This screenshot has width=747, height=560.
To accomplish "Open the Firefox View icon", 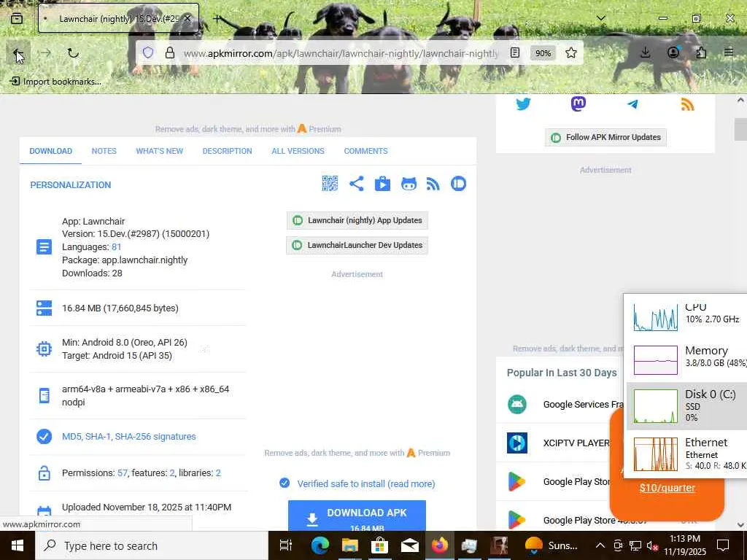I will point(17,18).
